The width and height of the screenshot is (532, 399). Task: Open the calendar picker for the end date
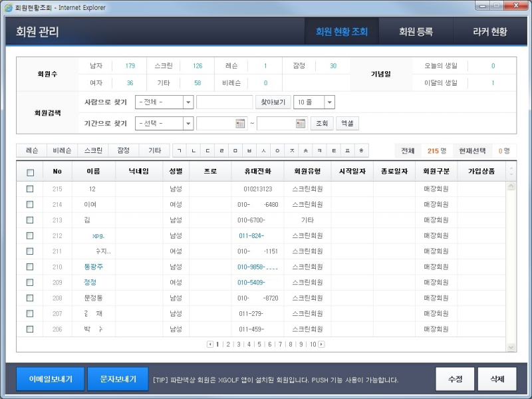pos(300,124)
